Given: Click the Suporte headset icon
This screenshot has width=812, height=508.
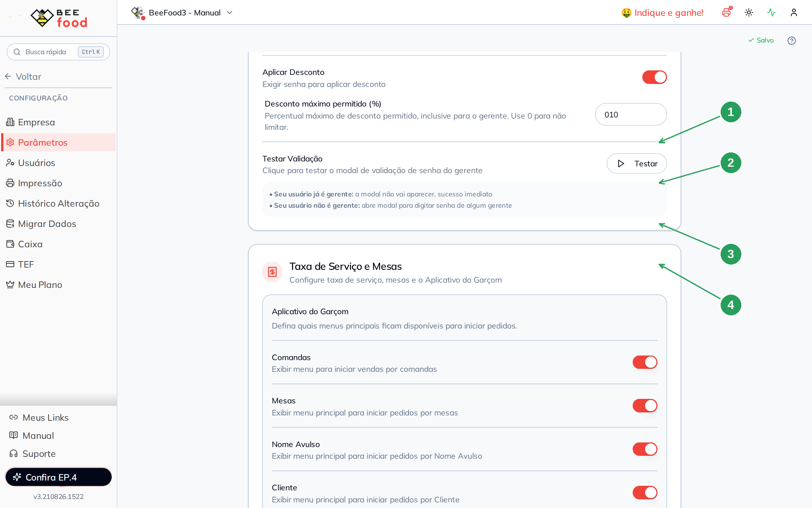Looking at the screenshot, I should pos(14,453).
